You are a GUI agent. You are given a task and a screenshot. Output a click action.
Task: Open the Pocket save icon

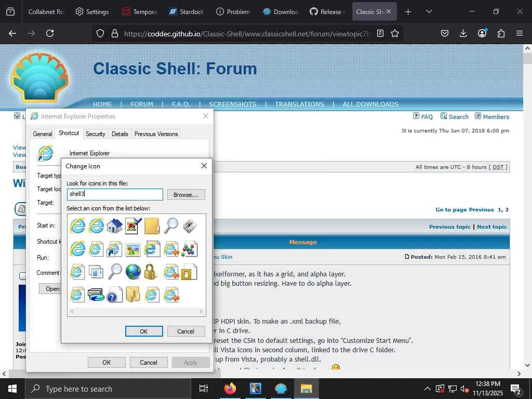(x=445, y=33)
